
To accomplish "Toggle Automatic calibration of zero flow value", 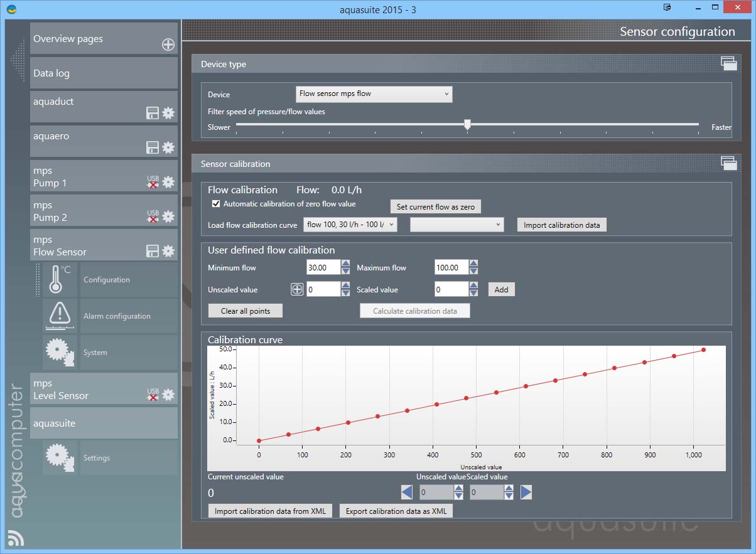I will 216,204.
